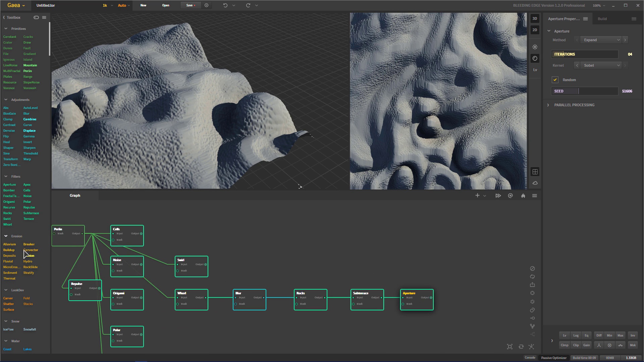Toggle the Toolbox pill switch icon
The height and width of the screenshot is (362, 644).
pos(36,17)
